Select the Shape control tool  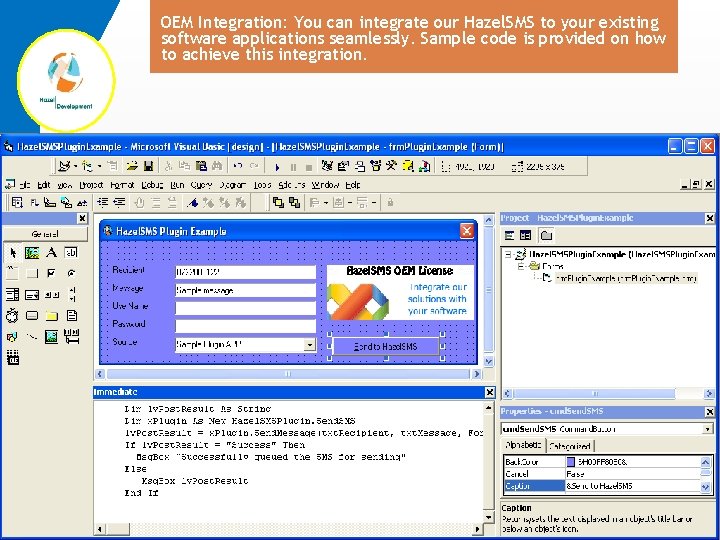[12, 337]
